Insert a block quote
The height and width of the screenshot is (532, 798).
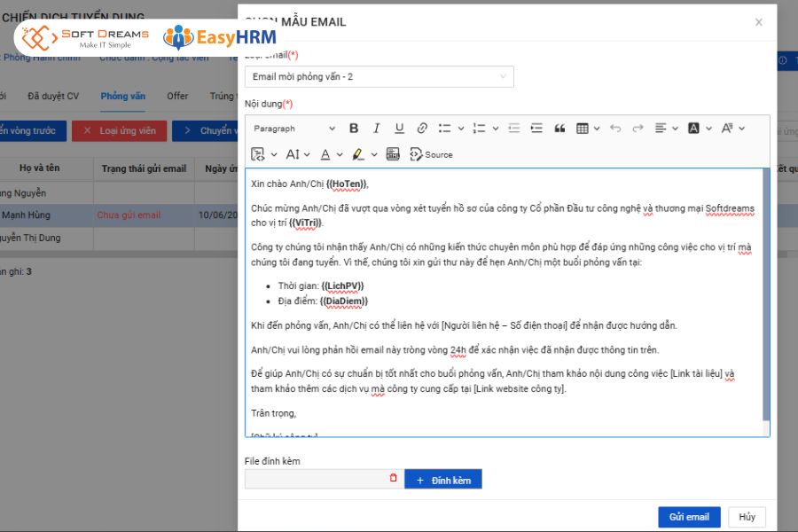tap(559, 129)
